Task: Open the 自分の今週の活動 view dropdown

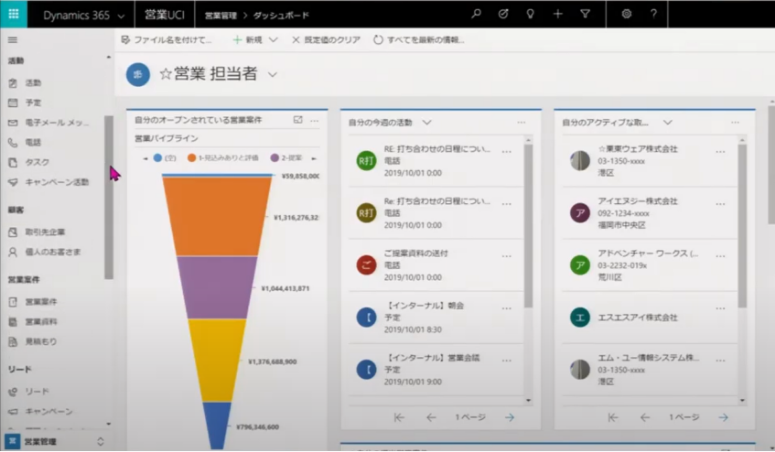Action: pos(427,122)
